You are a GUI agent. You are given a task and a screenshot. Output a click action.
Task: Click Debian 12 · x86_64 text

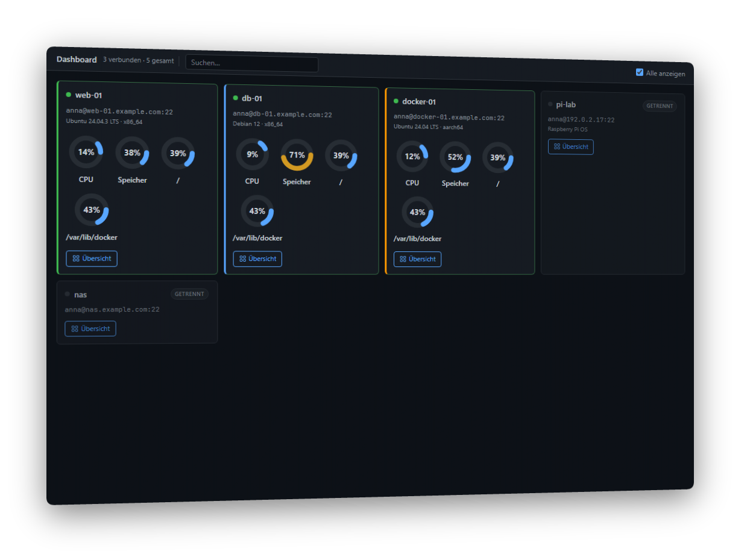click(x=257, y=124)
